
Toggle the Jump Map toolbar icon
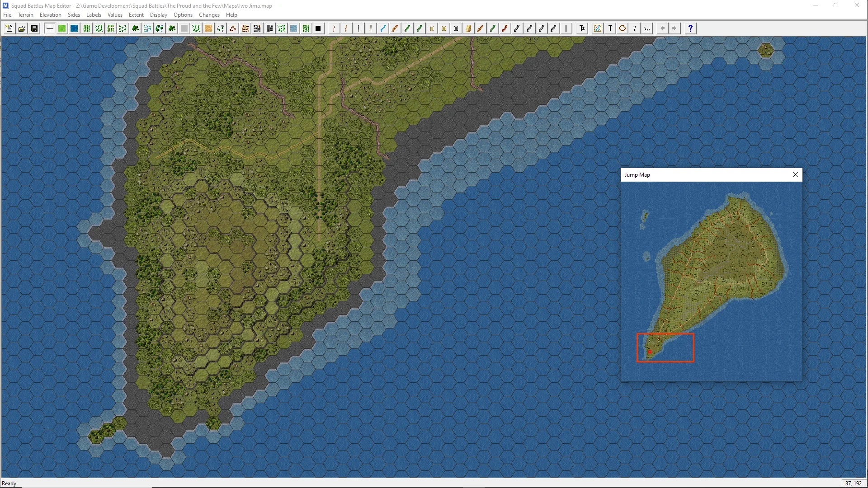pos(598,28)
